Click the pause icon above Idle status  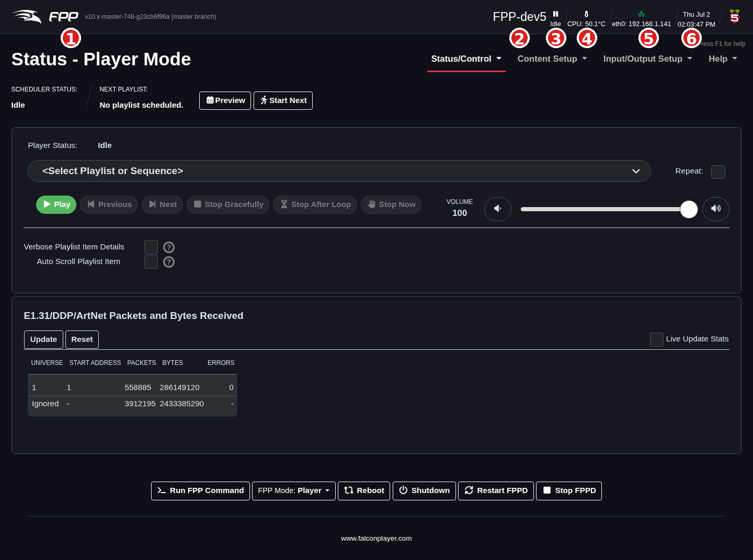tap(555, 14)
